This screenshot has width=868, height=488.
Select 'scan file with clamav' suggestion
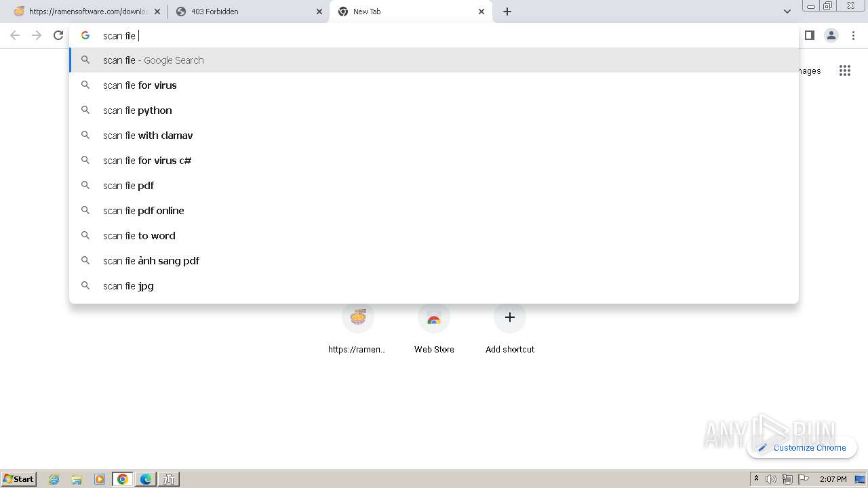coord(434,135)
